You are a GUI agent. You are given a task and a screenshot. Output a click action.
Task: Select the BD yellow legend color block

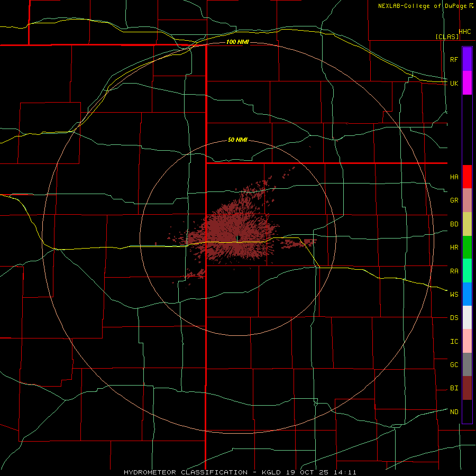click(x=467, y=224)
